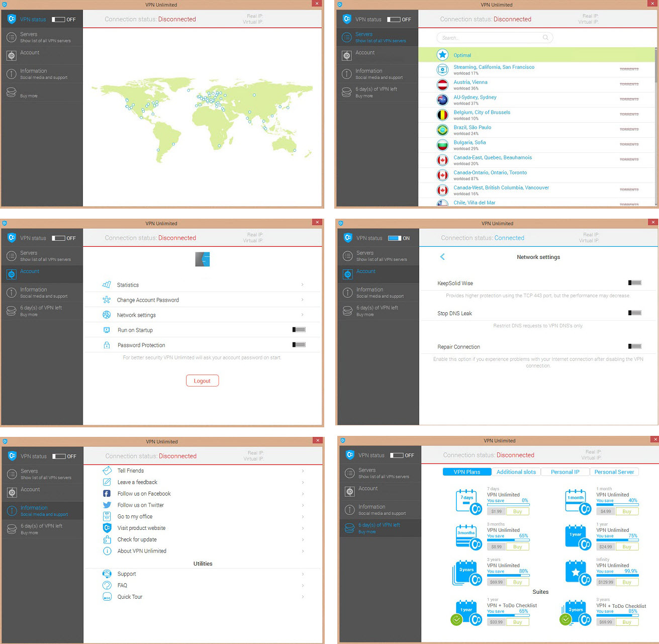Viewport: 659px width, 644px height.
Task: Click the 7 days calendar plan icon
Action: click(x=467, y=502)
